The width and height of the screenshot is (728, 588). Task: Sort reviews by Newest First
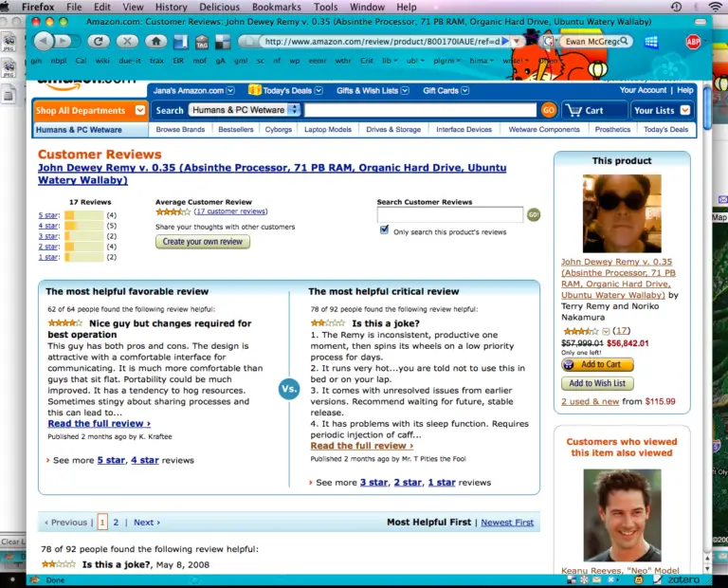click(x=507, y=523)
